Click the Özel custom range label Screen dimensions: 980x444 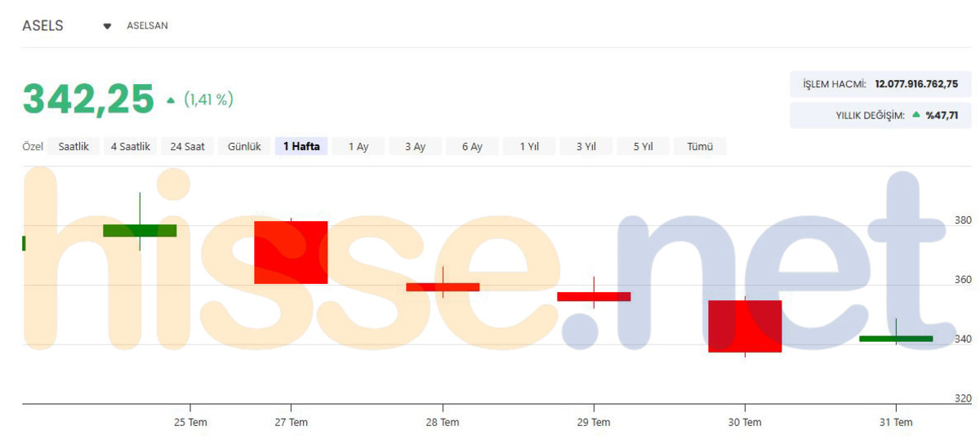click(x=32, y=147)
